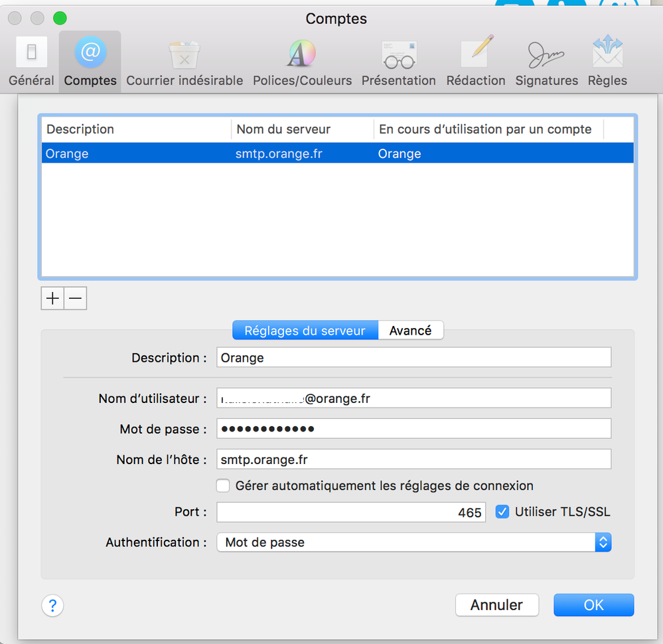Viewport: 663px width, 644px height.
Task: Remove selected server with minus button
Action: [x=75, y=298]
